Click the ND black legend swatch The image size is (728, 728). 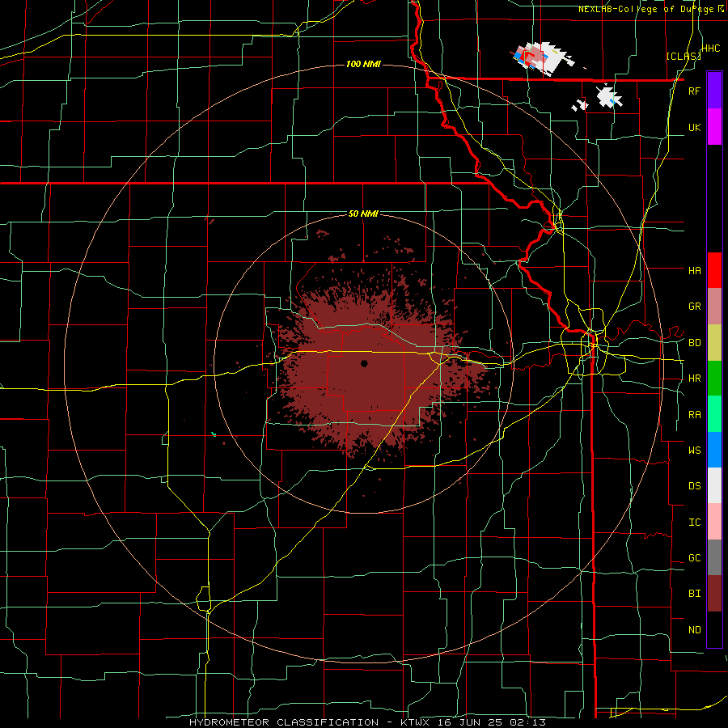[714, 629]
